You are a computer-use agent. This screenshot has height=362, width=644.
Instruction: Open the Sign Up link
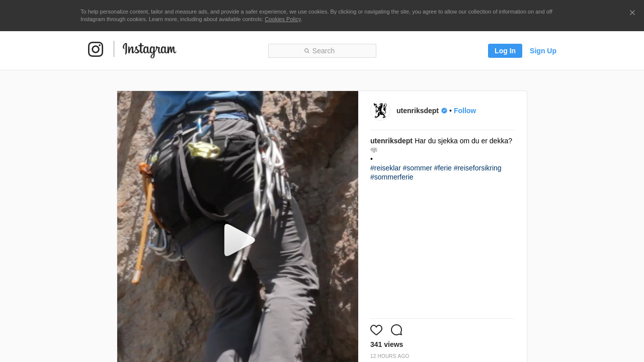pos(543,51)
